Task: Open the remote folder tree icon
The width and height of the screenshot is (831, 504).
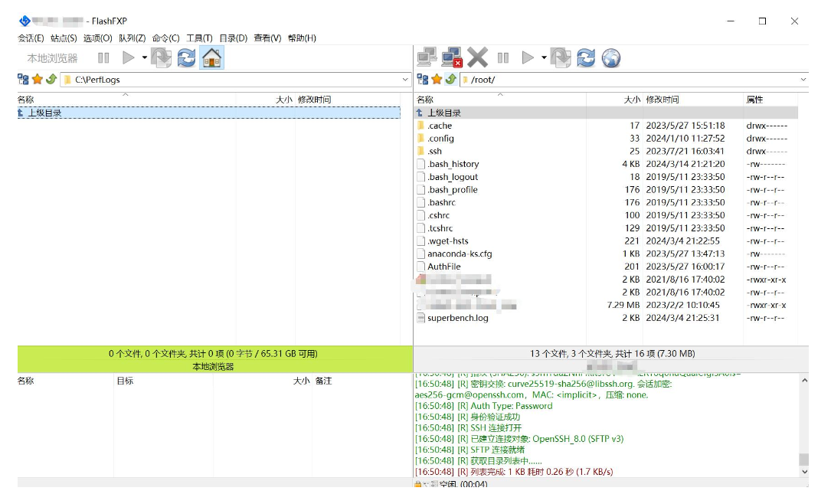Action: pyautogui.click(x=422, y=80)
